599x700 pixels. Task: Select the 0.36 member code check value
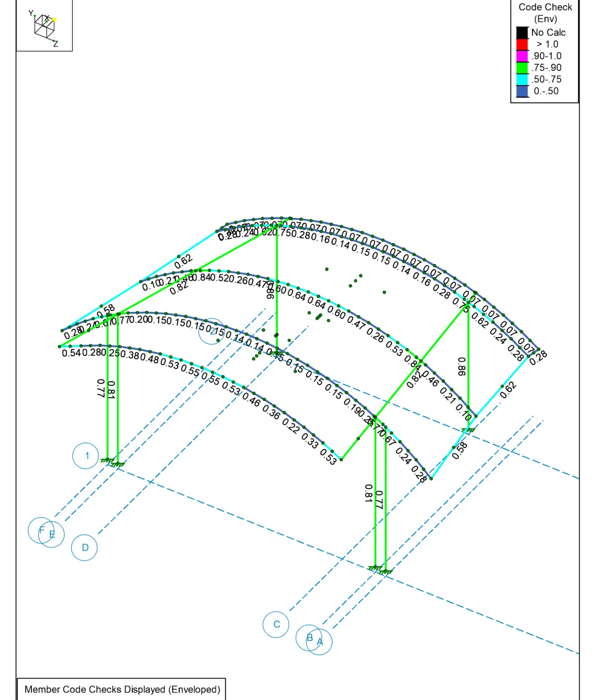(x=271, y=412)
